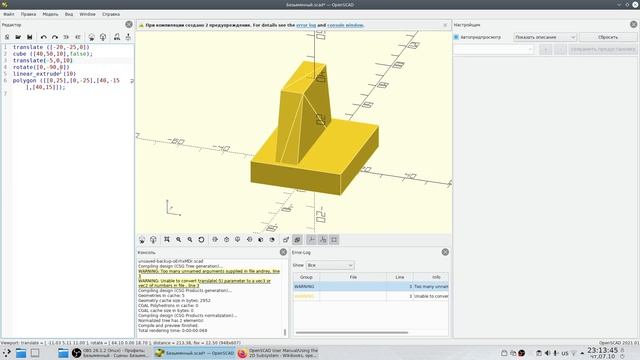Toggle orthogonal projection mode
Image resolution: width=640 pixels, height=360 pixels.
[x=297, y=240]
